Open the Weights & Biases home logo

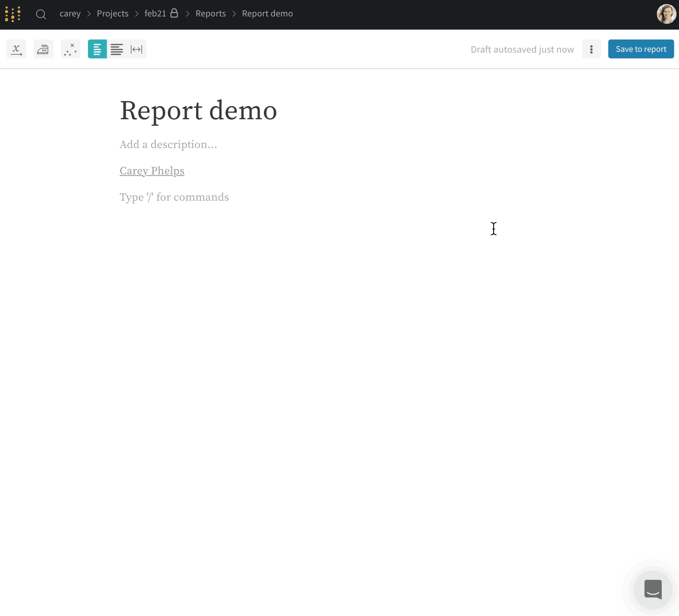click(12, 14)
